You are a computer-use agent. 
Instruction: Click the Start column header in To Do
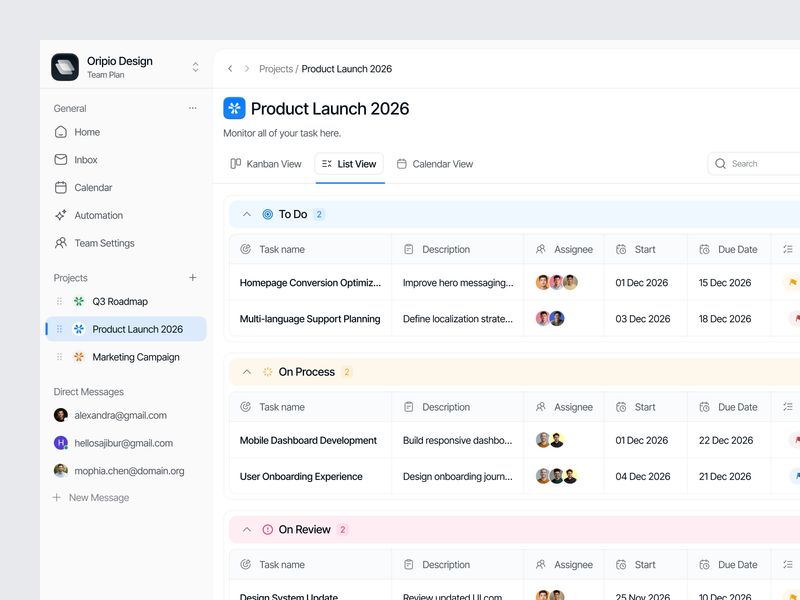point(645,249)
